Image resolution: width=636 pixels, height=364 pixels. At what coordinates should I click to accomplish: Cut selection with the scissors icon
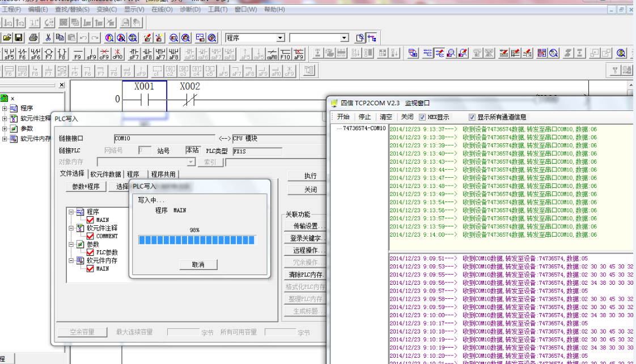(48, 38)
